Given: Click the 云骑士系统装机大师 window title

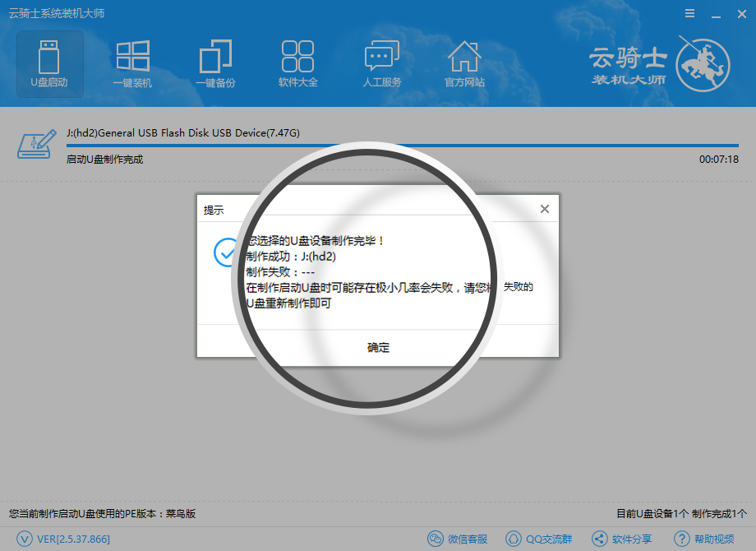Looking at the screenshot, I should point(57,13).
